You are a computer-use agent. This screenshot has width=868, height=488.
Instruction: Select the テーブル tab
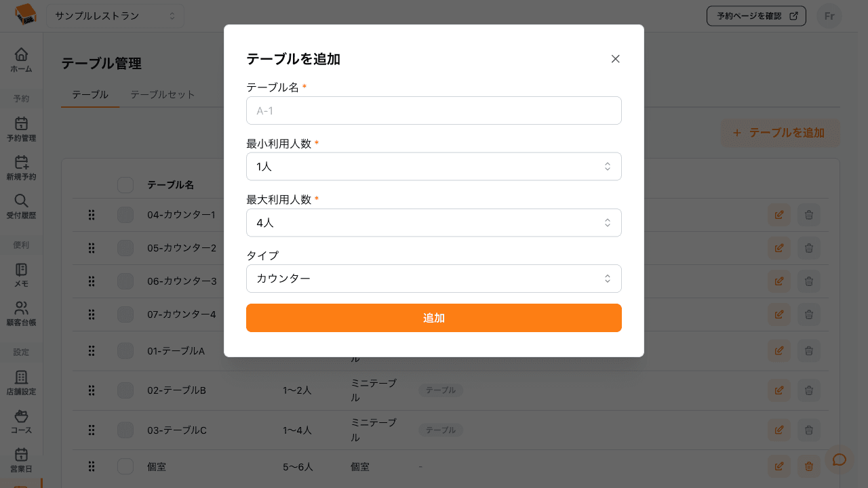click(x=90, y=95)
